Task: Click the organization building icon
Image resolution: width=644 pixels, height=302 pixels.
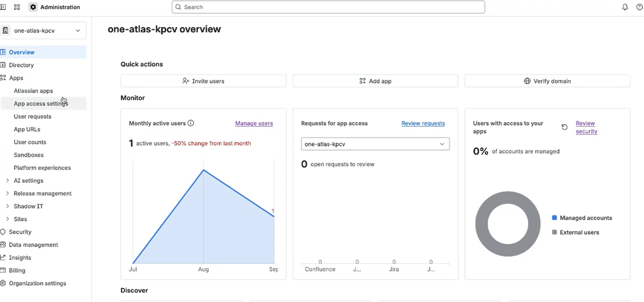Action: tap(5, 31)
